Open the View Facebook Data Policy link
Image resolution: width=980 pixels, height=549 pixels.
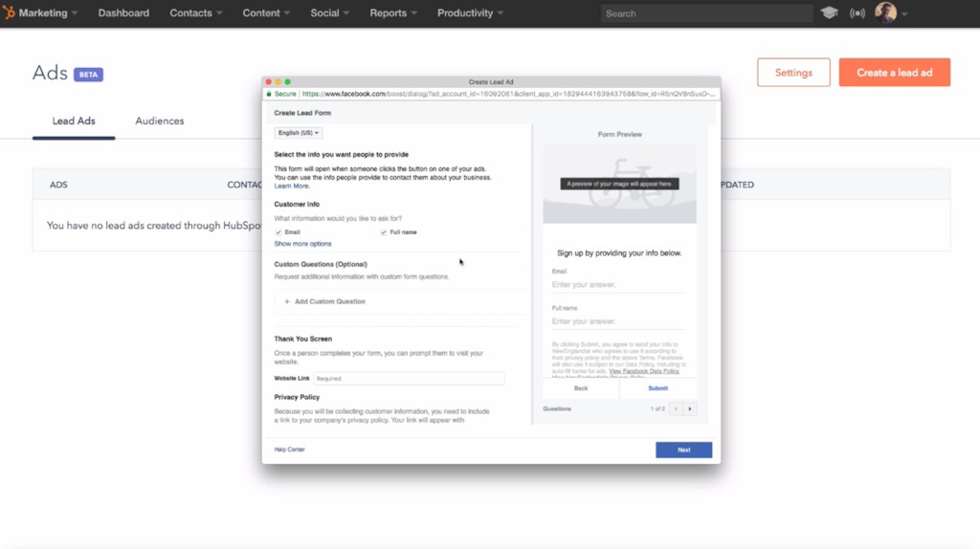[x=644, y=371]
